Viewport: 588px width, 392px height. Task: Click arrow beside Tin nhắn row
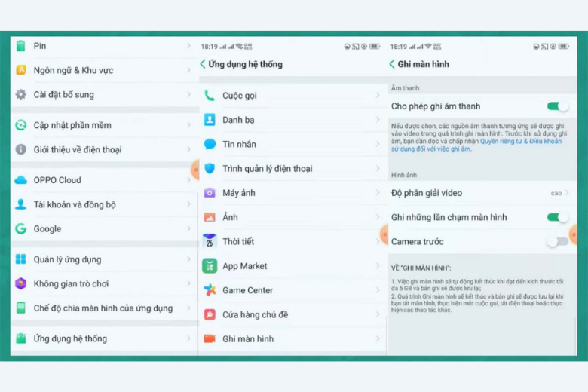pos(378,144)
